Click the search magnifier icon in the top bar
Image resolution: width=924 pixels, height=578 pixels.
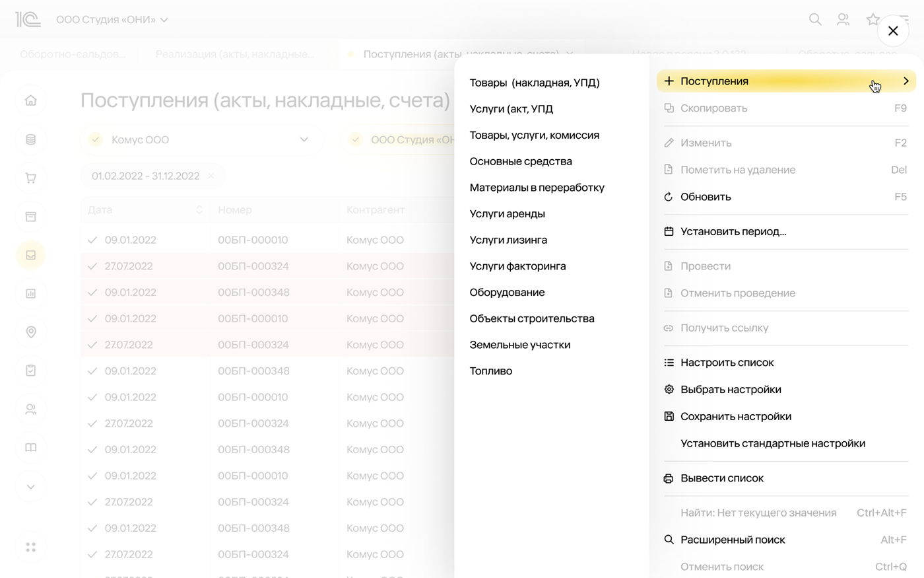[x=815, y=20]
